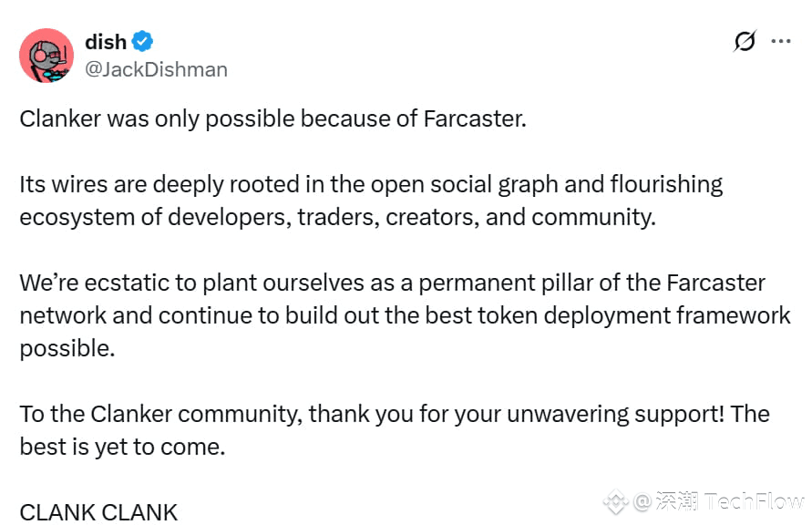This screenshot has width=812, height=525.
Task: Click the TechFlow watermark diamond logo
Action: 615,501
